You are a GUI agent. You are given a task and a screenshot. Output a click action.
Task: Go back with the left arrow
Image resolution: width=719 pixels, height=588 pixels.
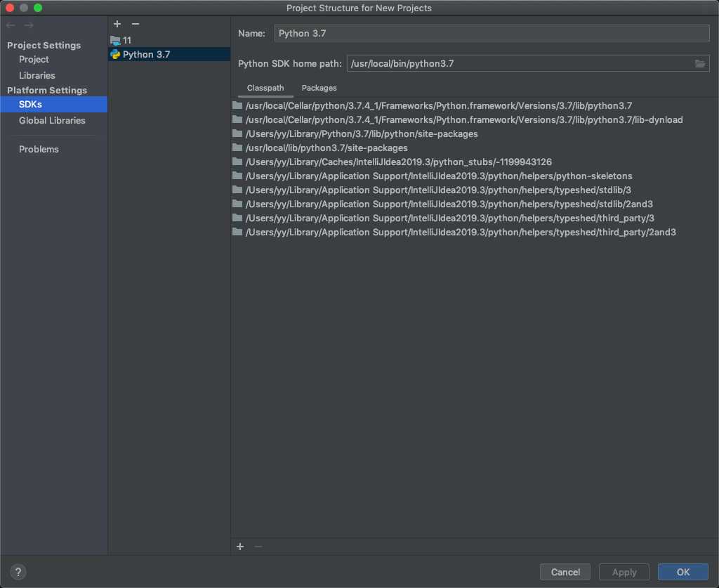[11, 25]
